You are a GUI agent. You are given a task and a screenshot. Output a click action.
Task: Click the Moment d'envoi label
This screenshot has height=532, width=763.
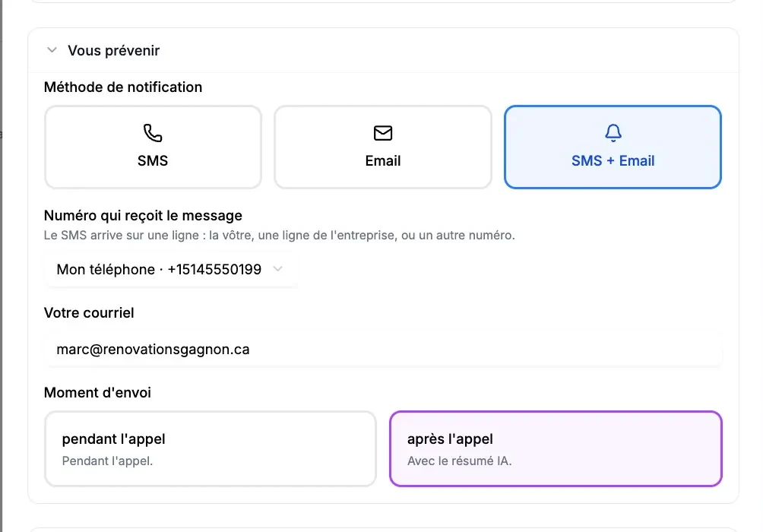coord(97,393)
